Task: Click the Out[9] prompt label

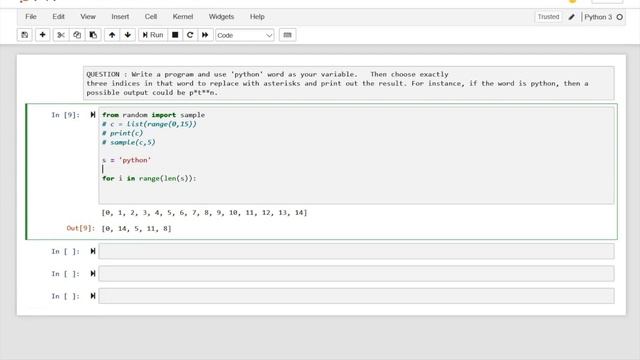Action: coord(80,228)
